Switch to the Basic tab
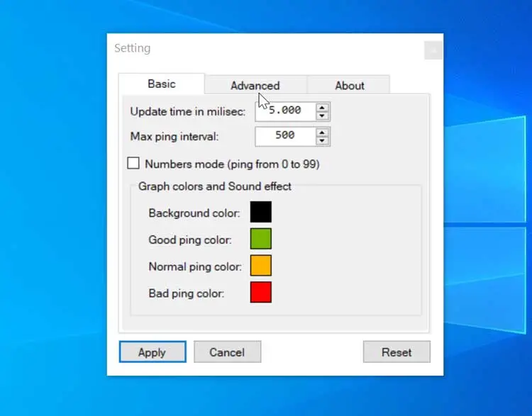This screenshot has width=532, height=416. point(162,84)
